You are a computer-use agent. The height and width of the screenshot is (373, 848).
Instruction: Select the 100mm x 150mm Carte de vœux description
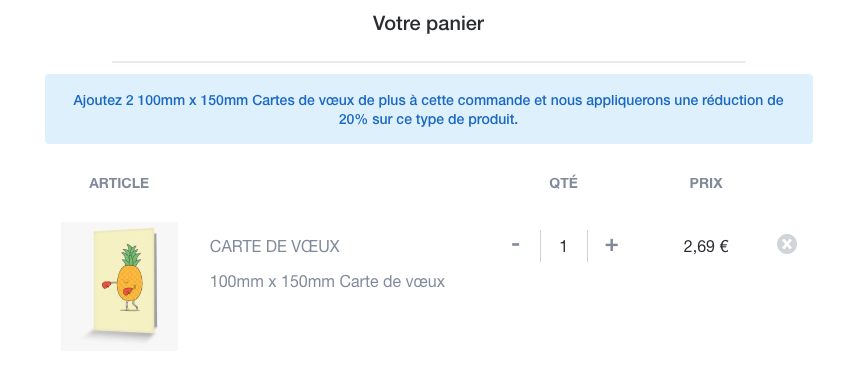coord(327,282)
